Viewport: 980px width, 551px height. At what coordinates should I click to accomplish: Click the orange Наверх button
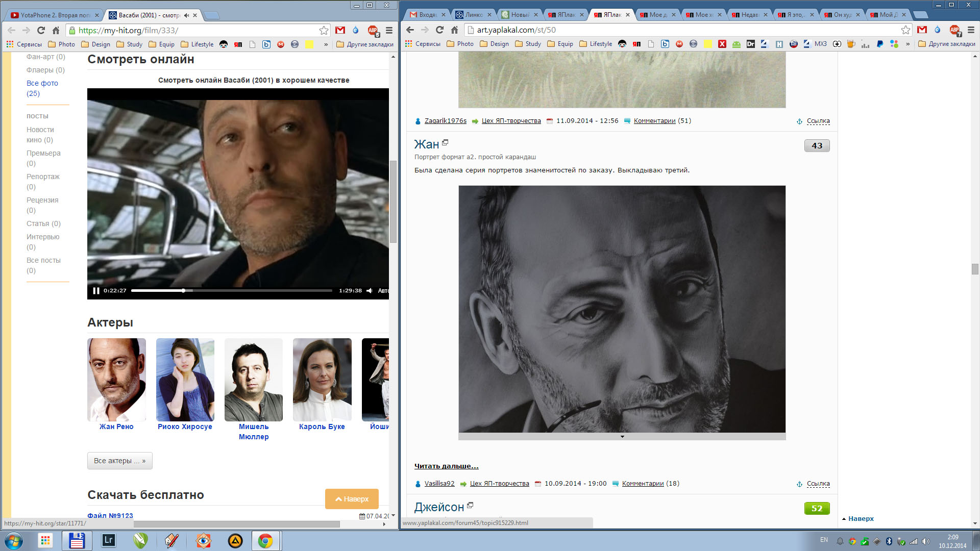(352, 499)
